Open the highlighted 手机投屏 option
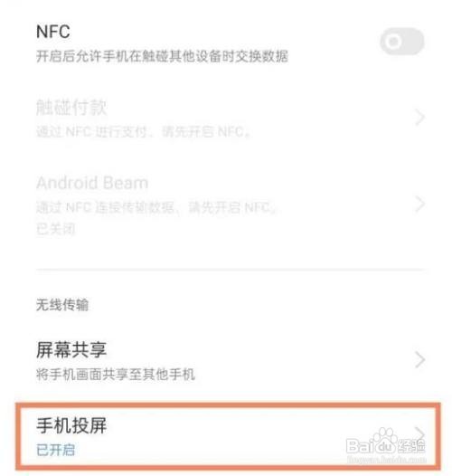Viewport: 452px width, 476px height. pos(228,436)
